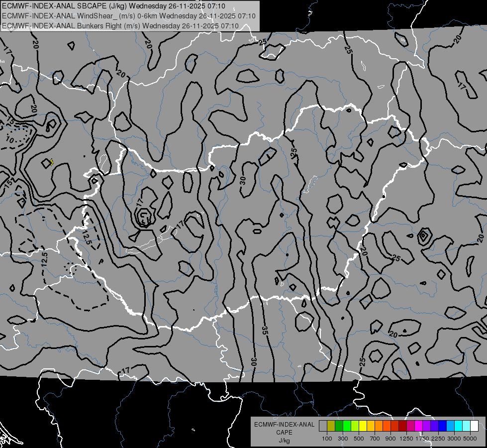The image size is (487, 448).
Task: Select the dark red legend swatch
Action: (402, 426)
